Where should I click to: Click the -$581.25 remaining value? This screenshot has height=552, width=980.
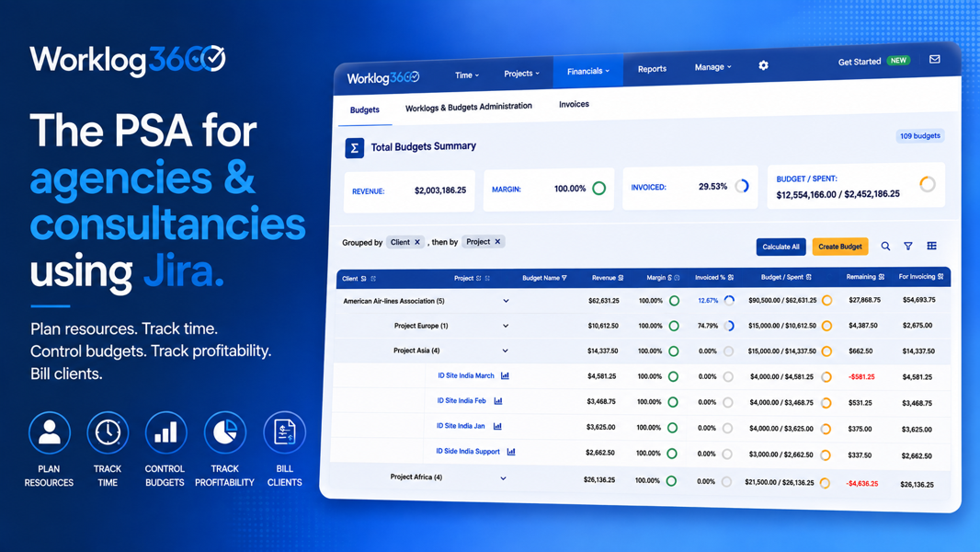pyautogui.click(x=861, y=377)
